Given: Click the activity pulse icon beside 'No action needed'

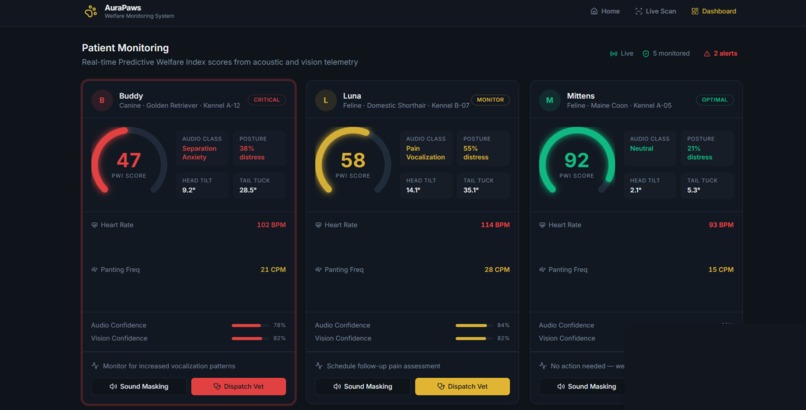Looking at the screenshot, I should click(543, 366).
